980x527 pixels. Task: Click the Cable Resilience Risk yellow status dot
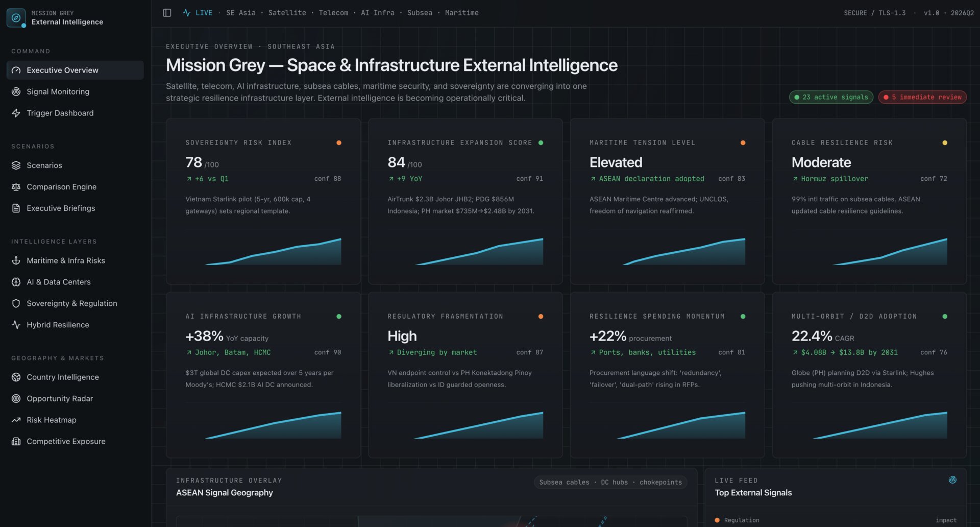coord(945,143)
